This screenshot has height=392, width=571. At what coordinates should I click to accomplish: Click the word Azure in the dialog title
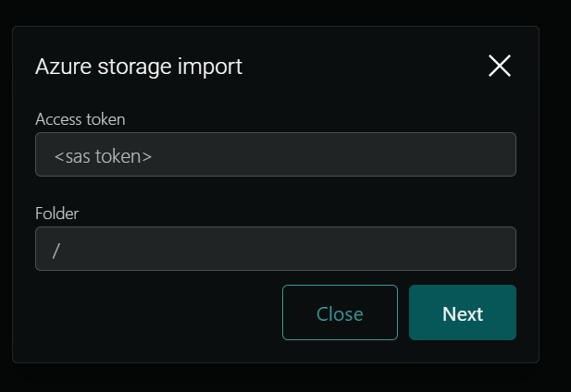[58, 67]
